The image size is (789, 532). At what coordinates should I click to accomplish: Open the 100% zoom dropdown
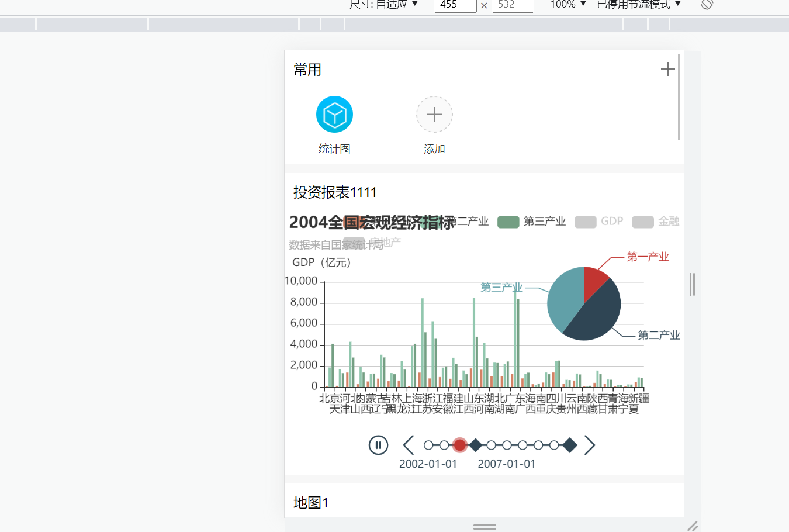tap(568, 4)
